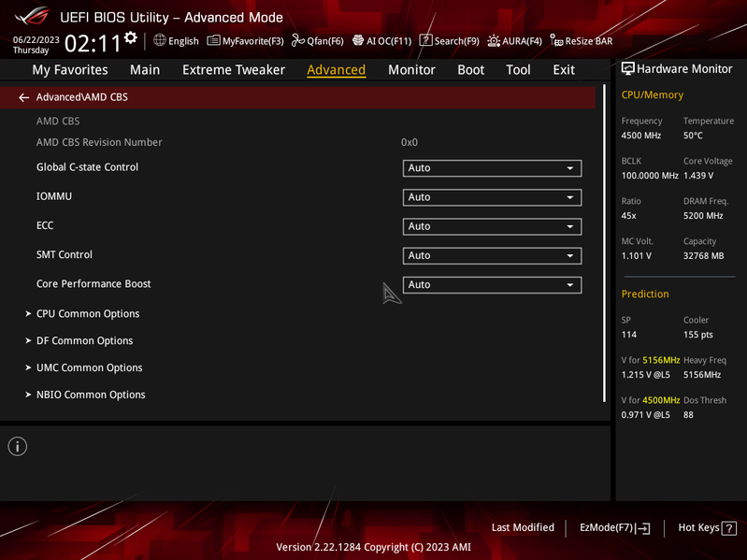The width and height of the screenshot is (747, 560).
Task: Go back using the left arrow icon
Action: [x=23, y=97]
